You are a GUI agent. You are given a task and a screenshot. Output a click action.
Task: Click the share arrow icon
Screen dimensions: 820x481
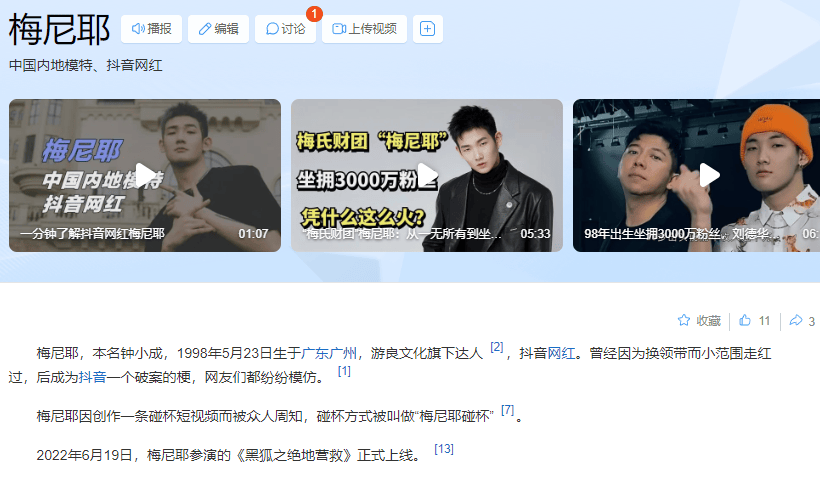pyautogui.click(x=795, y=320)
